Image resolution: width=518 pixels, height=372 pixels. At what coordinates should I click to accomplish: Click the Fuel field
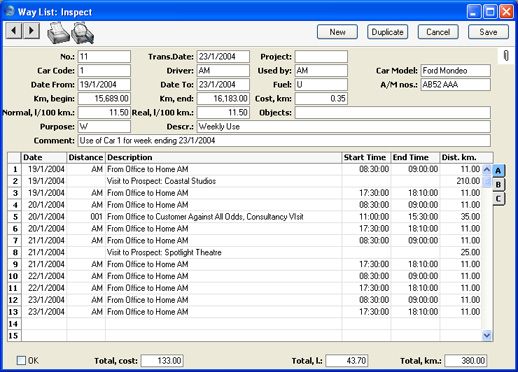(321, 84)
